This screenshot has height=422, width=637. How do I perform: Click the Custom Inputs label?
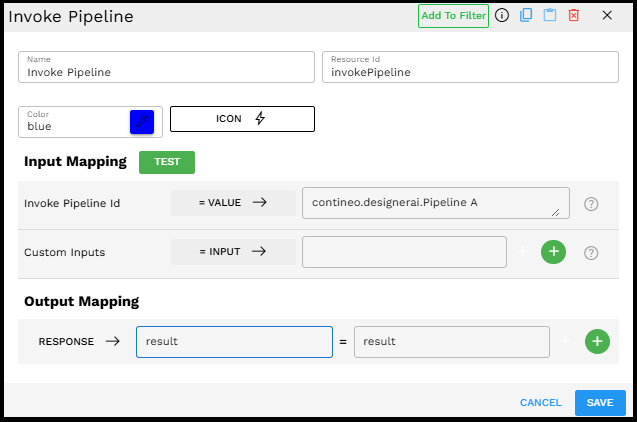tap(65, 252)
